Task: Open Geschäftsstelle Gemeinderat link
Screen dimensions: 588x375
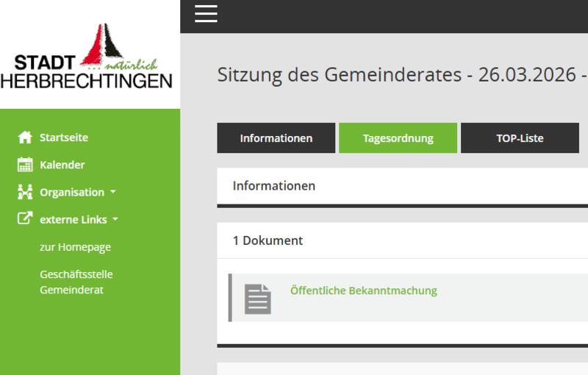Action: coord(76,282)
